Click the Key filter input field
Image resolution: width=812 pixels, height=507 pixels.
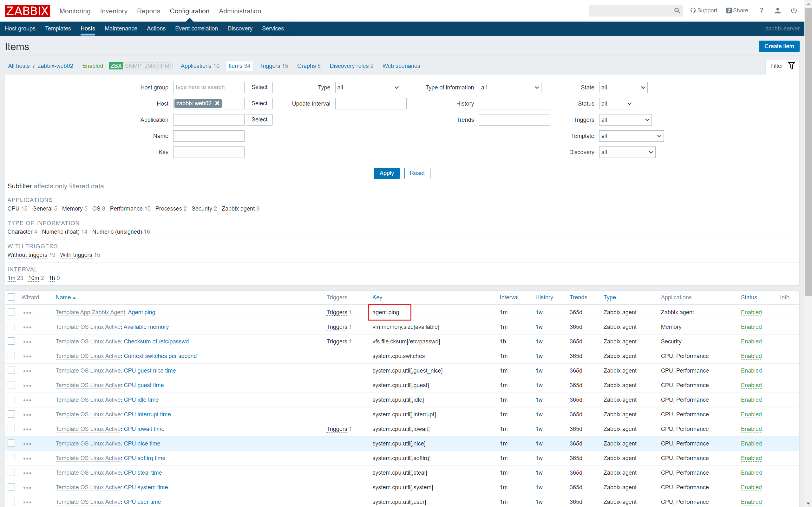(x=209, y=152)
